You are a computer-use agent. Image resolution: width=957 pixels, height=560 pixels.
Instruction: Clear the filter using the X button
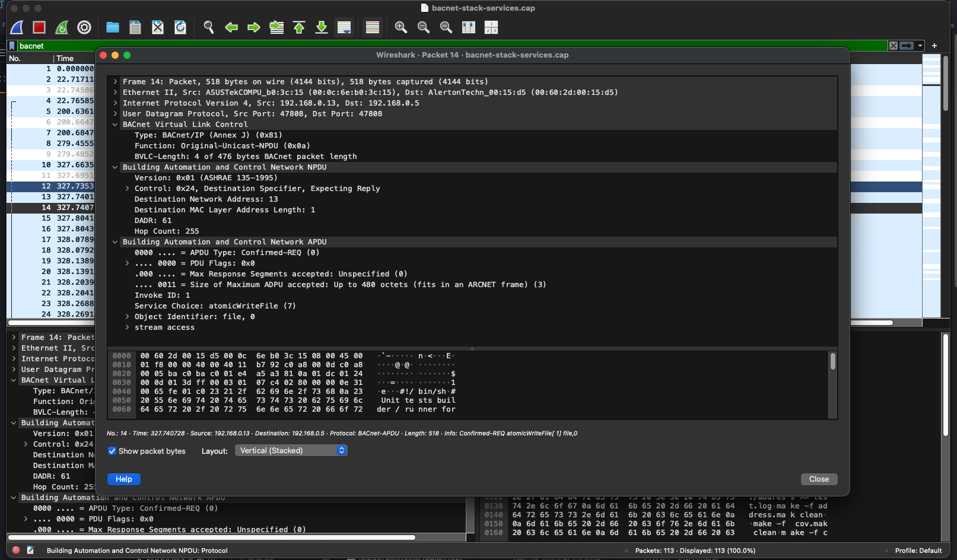(892, 45)
